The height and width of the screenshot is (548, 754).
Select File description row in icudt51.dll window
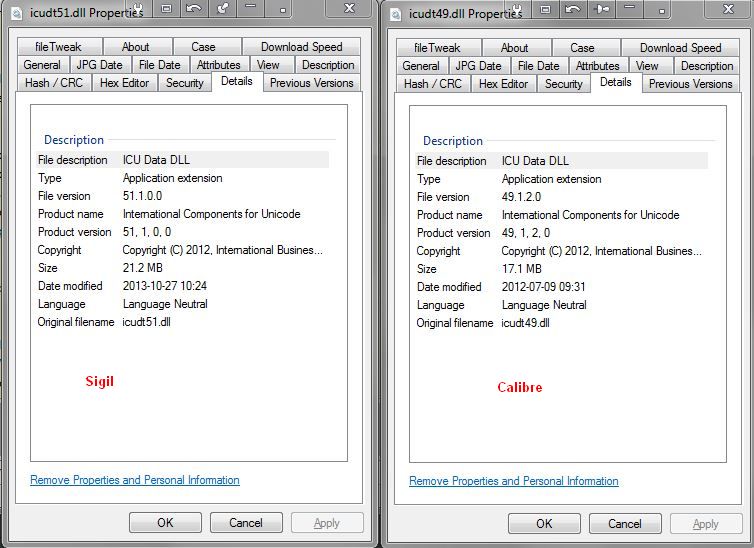[x=183, y=160]
